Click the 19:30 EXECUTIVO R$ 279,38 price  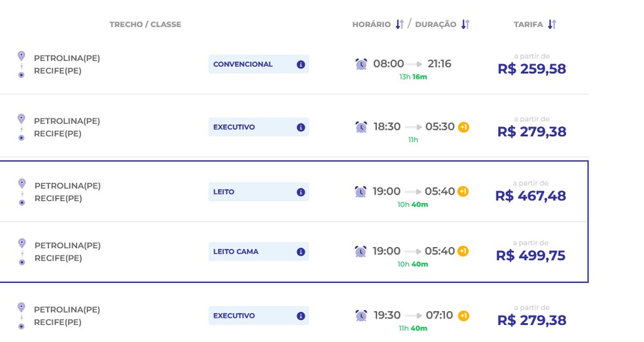532,320
